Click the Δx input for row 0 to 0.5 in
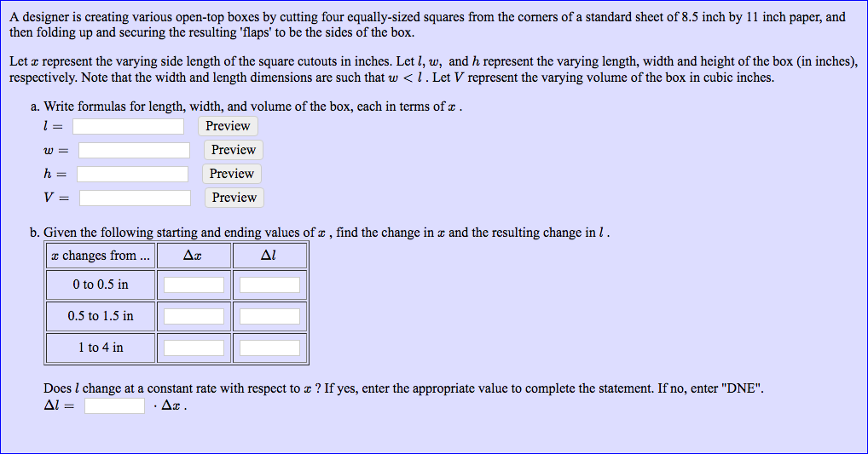 pos(194,284)
